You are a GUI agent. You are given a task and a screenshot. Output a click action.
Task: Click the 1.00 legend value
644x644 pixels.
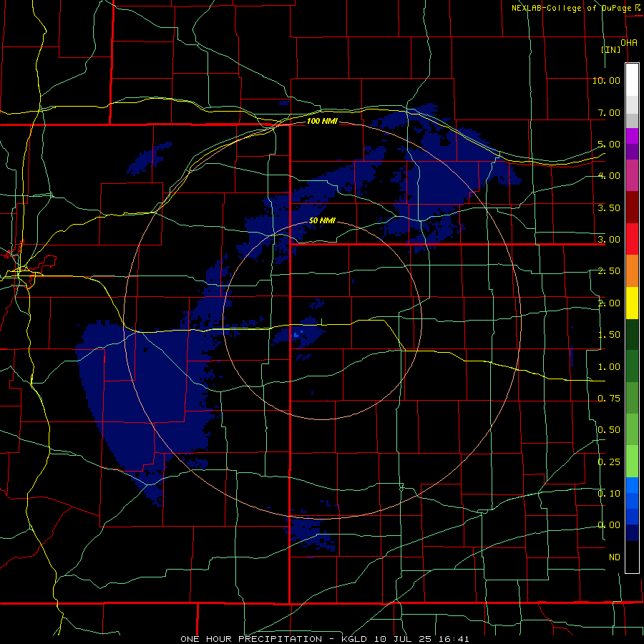click(609, 367)
